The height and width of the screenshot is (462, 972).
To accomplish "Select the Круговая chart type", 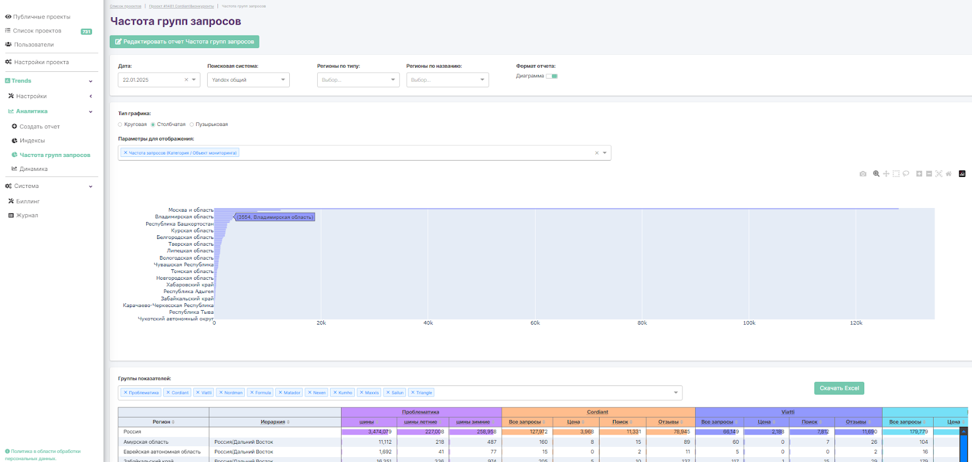I will (x=121, y=124).
